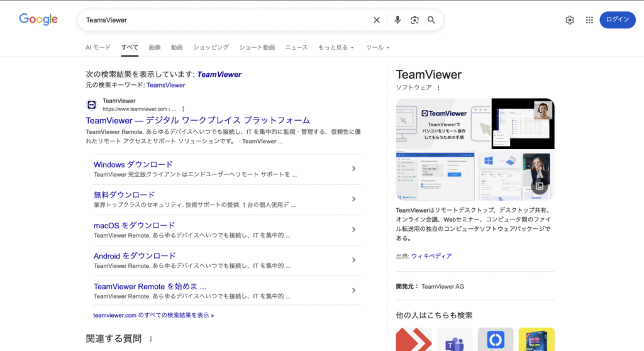
Task: Open the ツール dropdown
Action: (x=377, y=47)
